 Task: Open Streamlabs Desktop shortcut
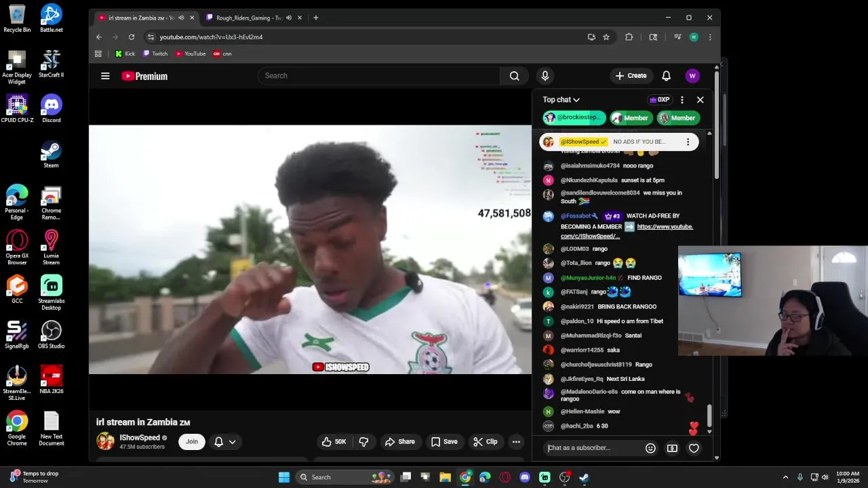pyautogui.click(x=52, y=293)
